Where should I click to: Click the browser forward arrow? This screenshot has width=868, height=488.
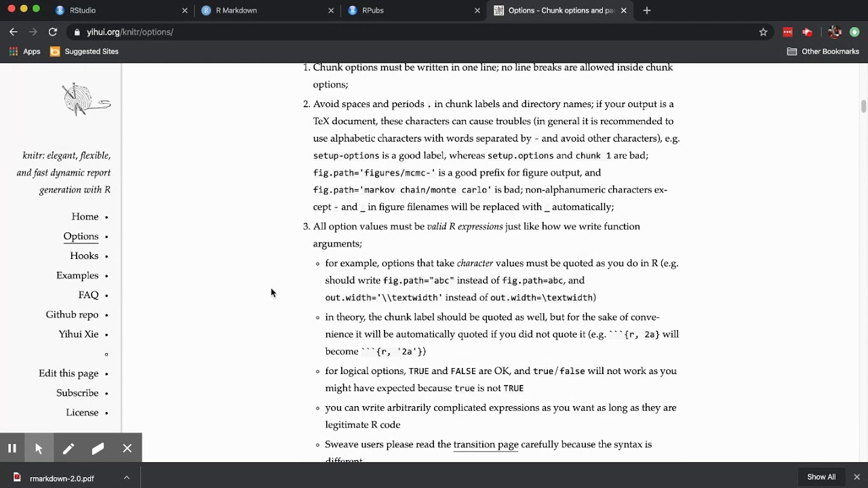point(33,32)
